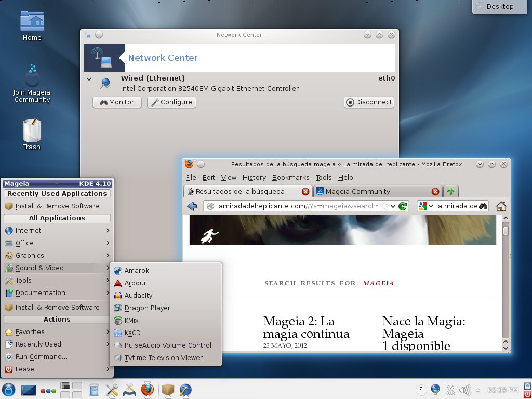Open the Mageia start menu launcher
Viewport: 532px width, 399px height.
pyautogui.click(x=8, y=390)
